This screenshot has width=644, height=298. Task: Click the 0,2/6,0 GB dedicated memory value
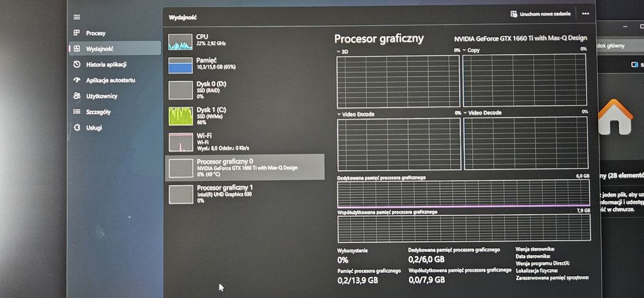click(x=426, y=260)
